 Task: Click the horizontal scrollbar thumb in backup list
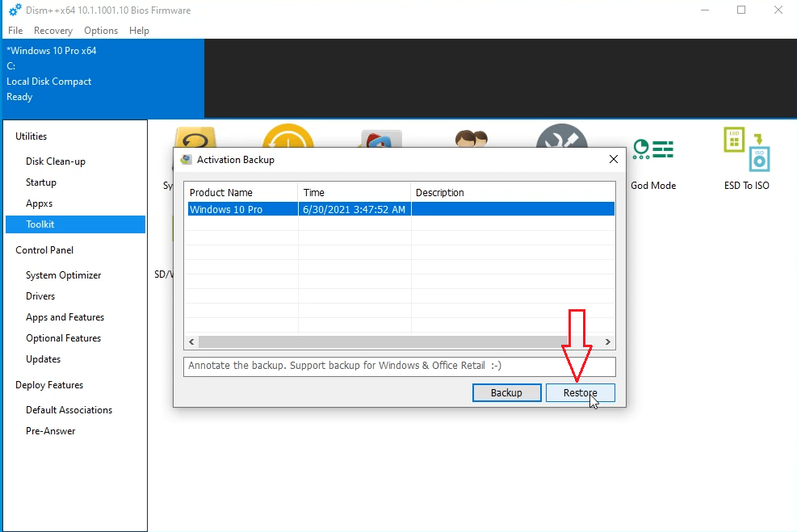click(384, 342)
